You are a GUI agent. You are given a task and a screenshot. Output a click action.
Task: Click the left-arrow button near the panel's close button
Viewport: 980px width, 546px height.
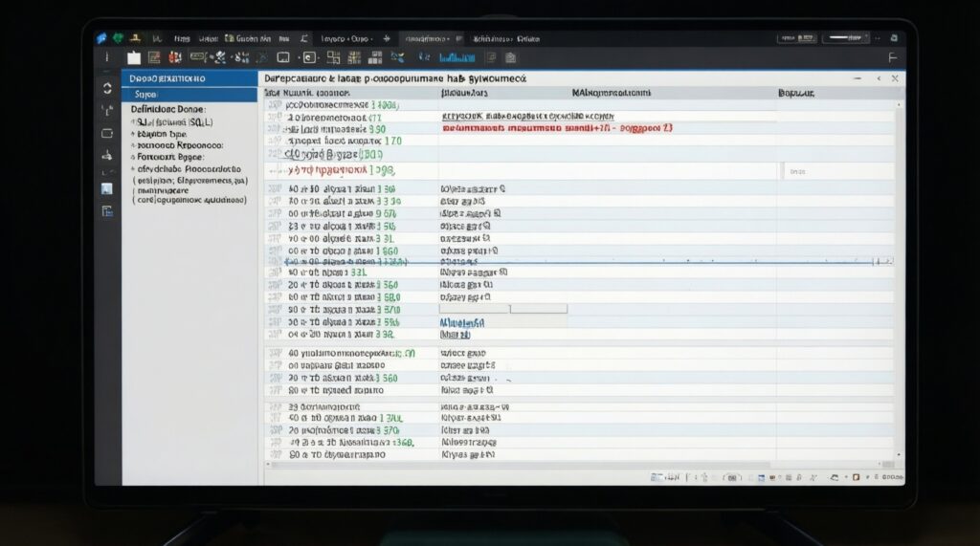click(879, 78)
